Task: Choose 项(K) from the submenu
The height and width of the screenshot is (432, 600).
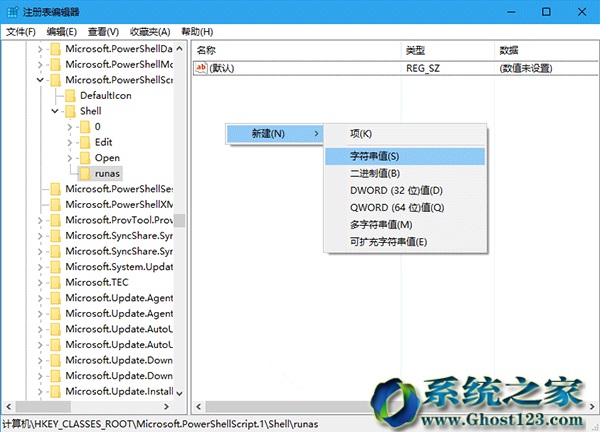Action: [x=406, y=134]
